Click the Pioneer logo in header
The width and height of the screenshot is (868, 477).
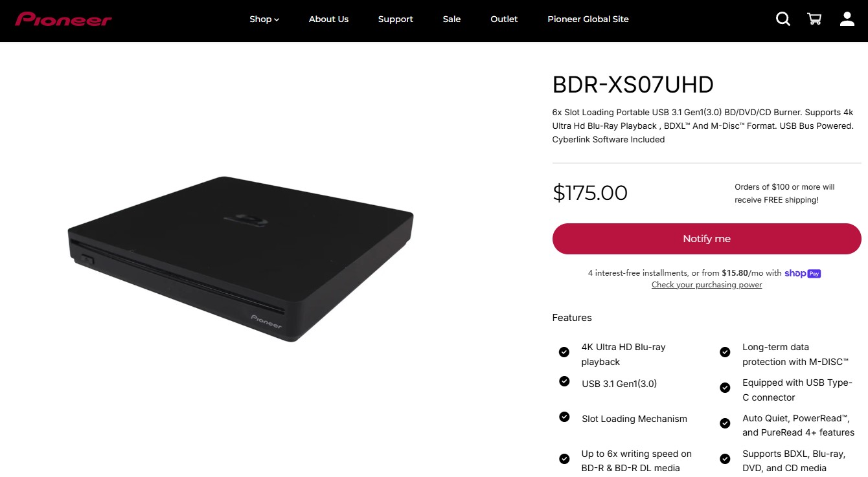point(63,19)
